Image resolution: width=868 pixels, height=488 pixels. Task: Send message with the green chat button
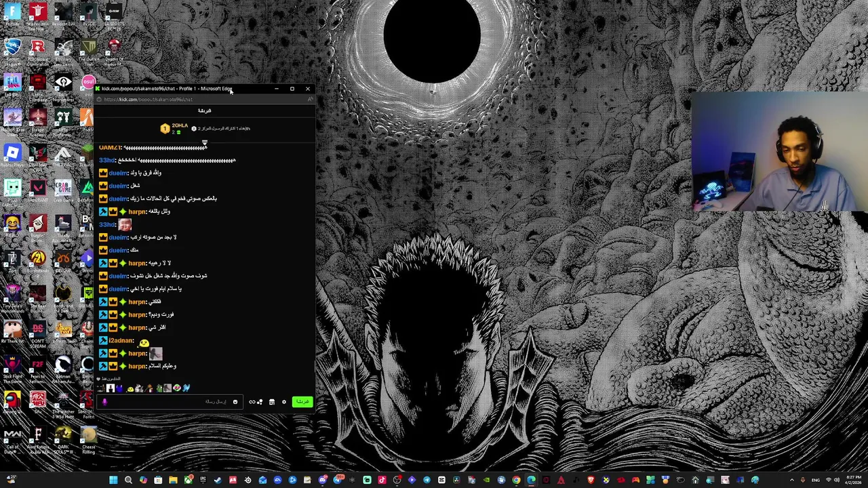302,402
